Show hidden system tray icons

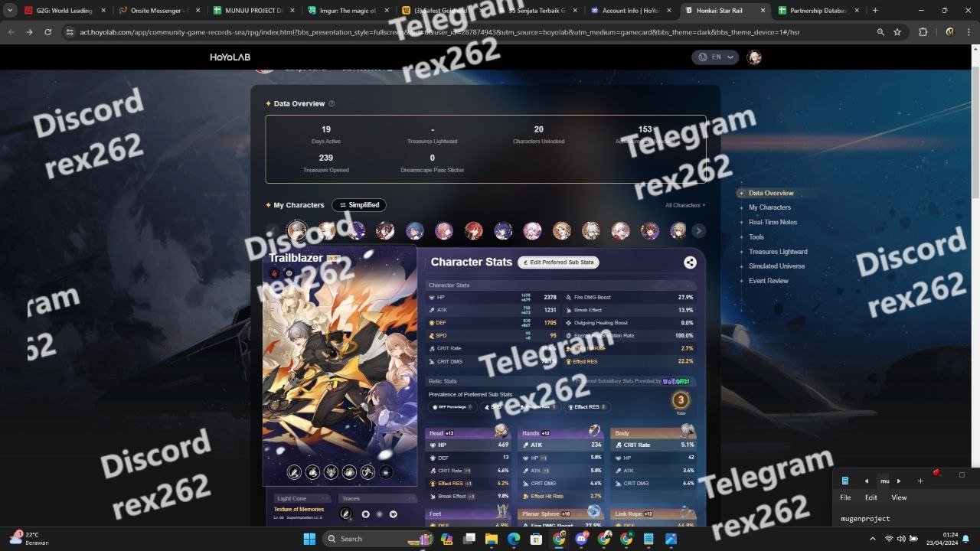874,539
